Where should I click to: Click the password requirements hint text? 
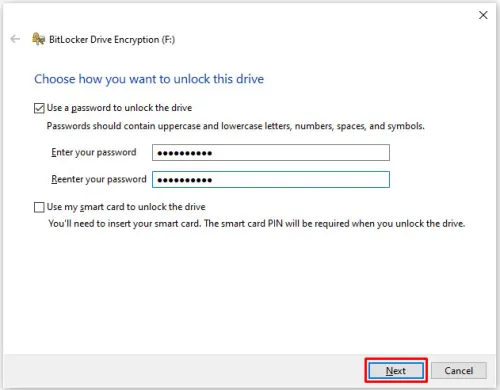236,126
